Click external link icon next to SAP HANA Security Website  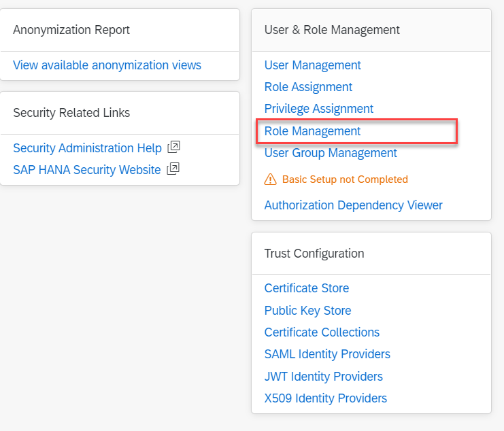point(173,169)
